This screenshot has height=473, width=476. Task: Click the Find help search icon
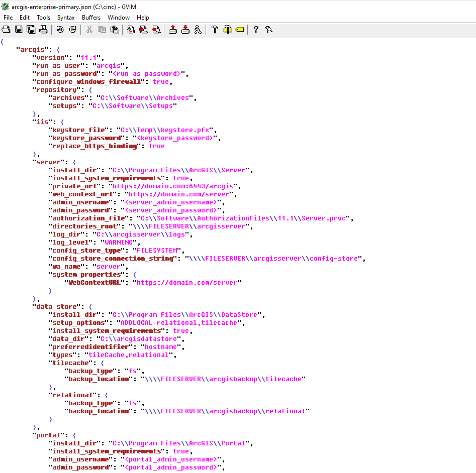[268, 30]
